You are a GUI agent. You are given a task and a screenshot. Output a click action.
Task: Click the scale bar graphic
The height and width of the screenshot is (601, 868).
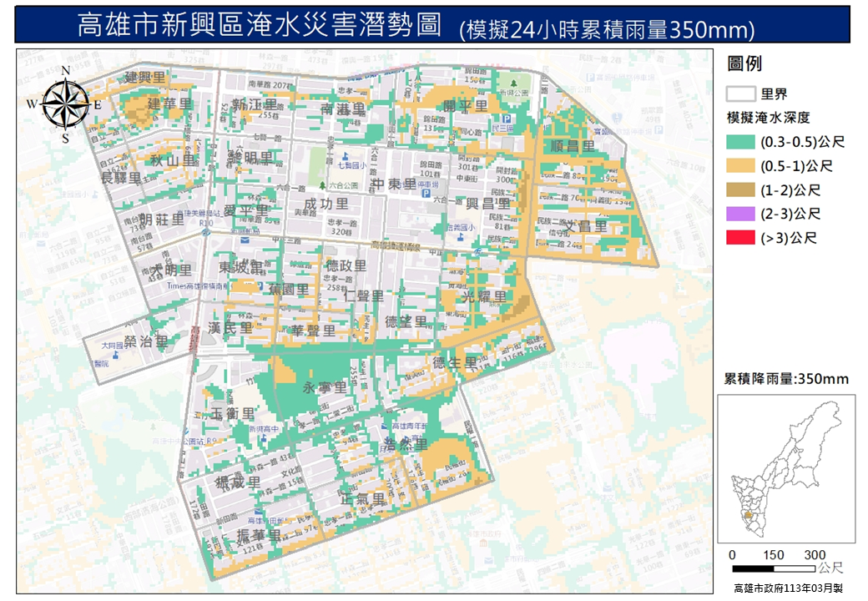[774, 568]
